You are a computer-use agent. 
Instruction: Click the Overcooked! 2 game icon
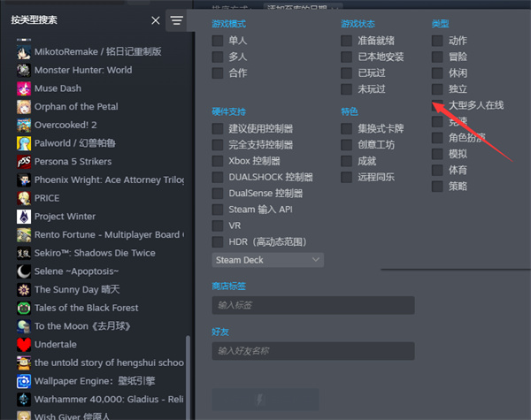24,125
